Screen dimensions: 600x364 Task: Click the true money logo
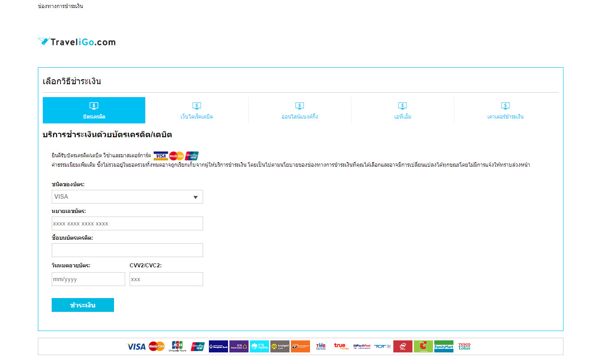coord(341,347)
